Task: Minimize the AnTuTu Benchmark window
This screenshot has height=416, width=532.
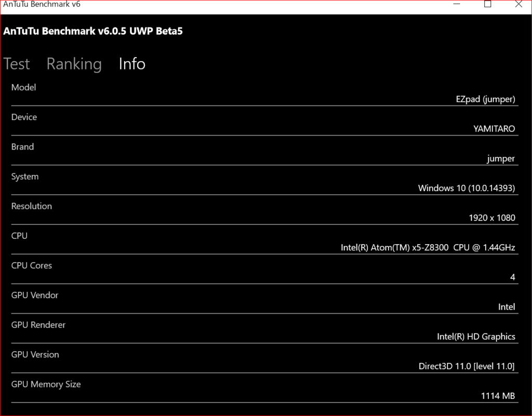Action: pyautogui.click(x=457, y=4)
